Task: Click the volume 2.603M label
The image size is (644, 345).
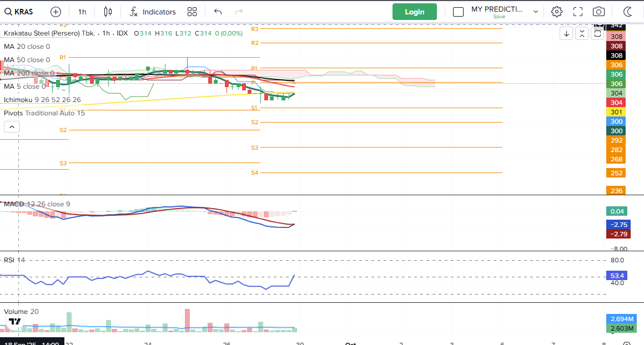Action: click(621, 328)
